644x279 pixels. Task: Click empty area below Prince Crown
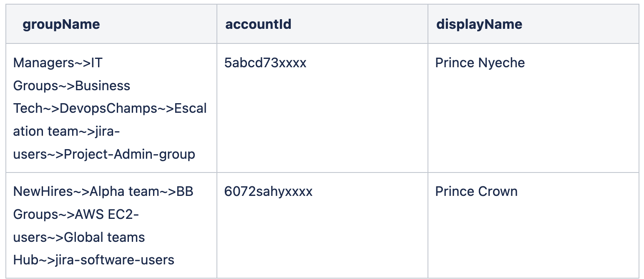(533, 238)
